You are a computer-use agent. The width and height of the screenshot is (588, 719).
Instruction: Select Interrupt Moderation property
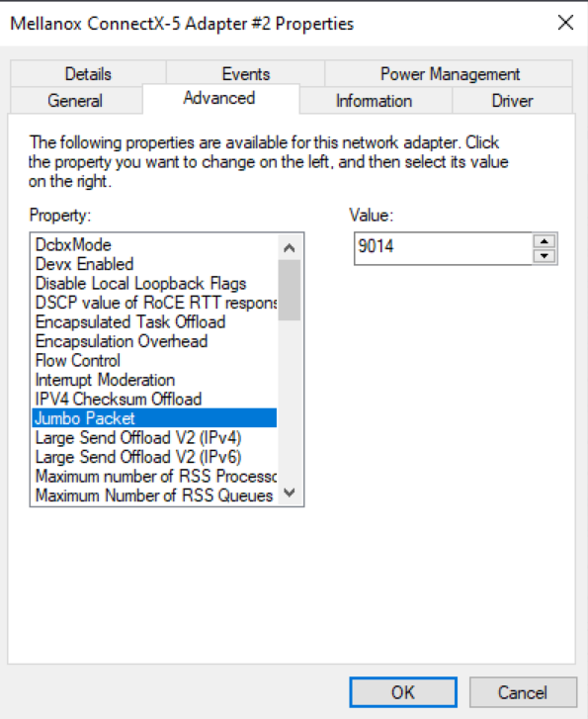click(154, 380)
